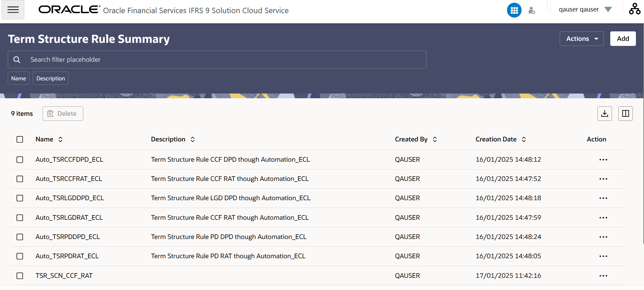This screenshot has width=644, height=290.
Task: Check the Auto_TSRCCFRAT_ECL row checkbox
Action: 20,179
